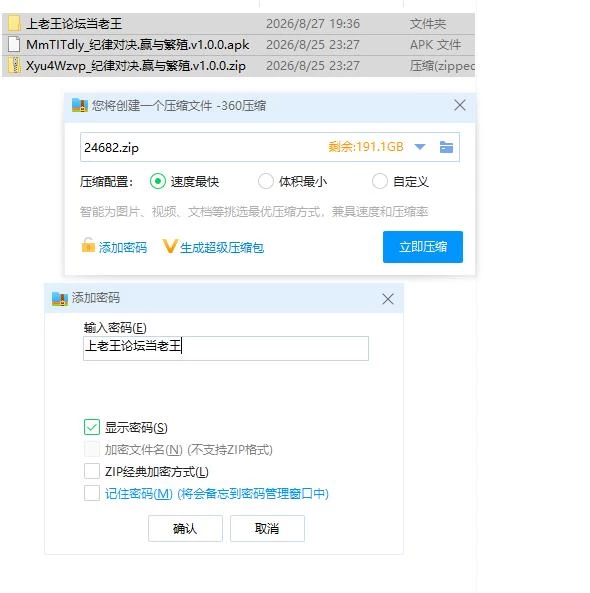Expand the save path dropdown arrow

420,147
